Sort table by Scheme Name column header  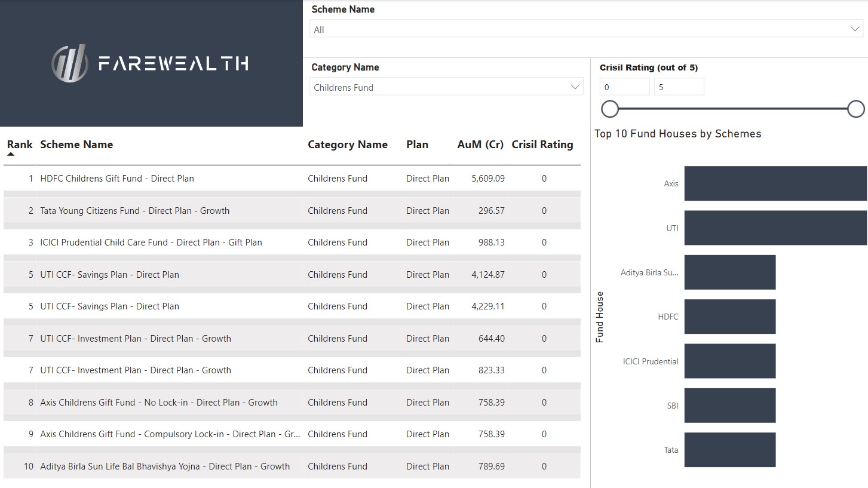[x=76, y=145]
